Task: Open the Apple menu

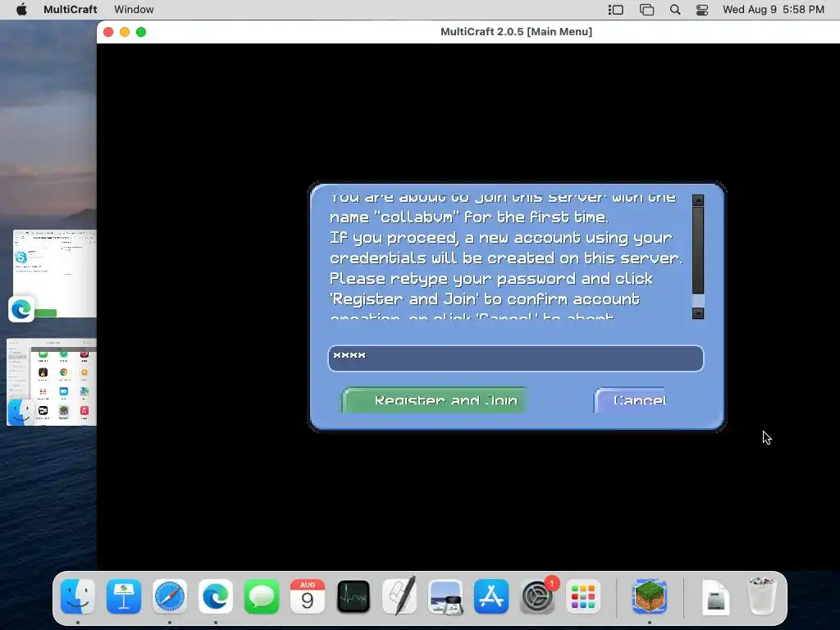Action: 21,10
